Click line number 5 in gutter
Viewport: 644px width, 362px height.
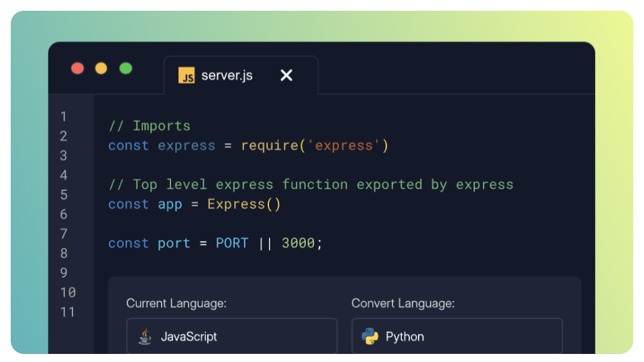pos(64,194)
